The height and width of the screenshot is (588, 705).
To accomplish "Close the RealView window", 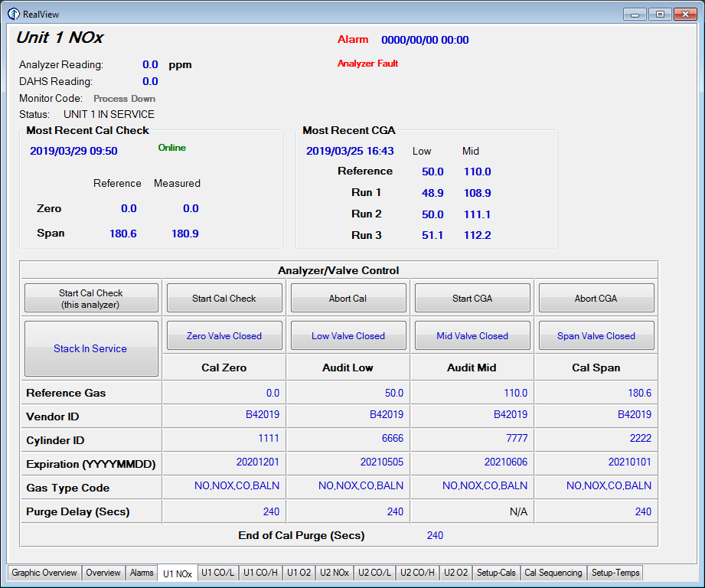I will coord(685,15).
